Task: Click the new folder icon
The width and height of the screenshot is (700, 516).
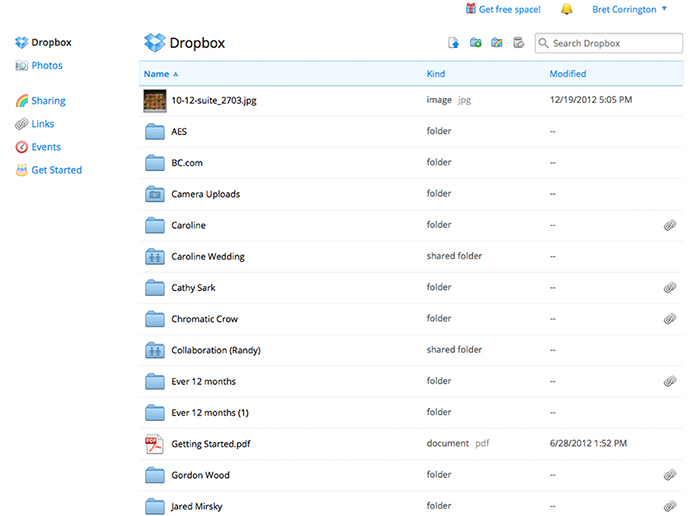Action: click(x=475, y=43)
